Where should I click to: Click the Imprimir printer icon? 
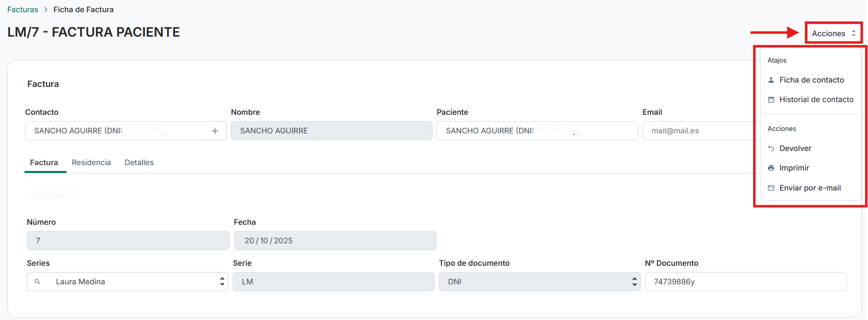coord(771,168)
